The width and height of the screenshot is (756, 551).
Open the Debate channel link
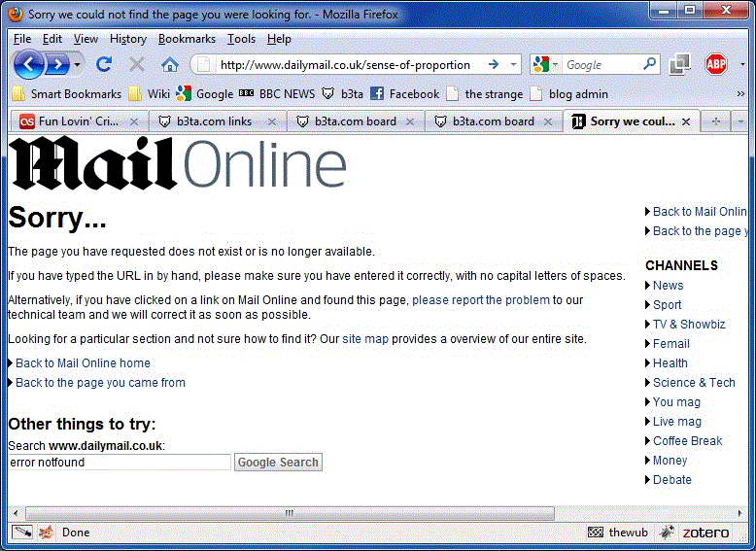(672, 480)
